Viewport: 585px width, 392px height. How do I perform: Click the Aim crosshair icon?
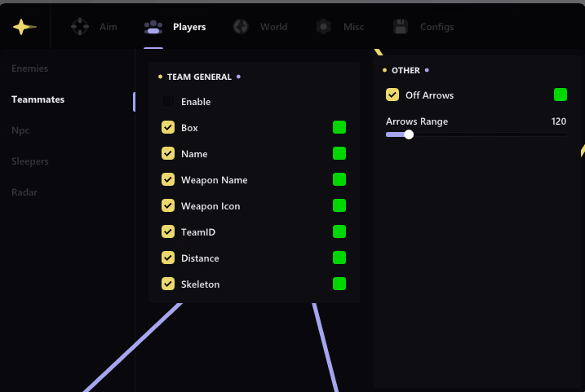(x=80, y=27)
